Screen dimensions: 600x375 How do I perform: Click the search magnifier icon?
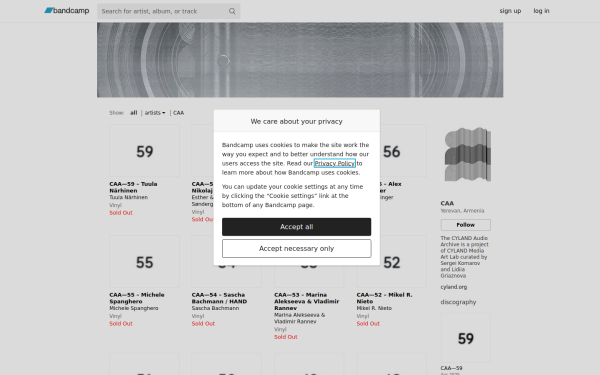click(232, 11)
